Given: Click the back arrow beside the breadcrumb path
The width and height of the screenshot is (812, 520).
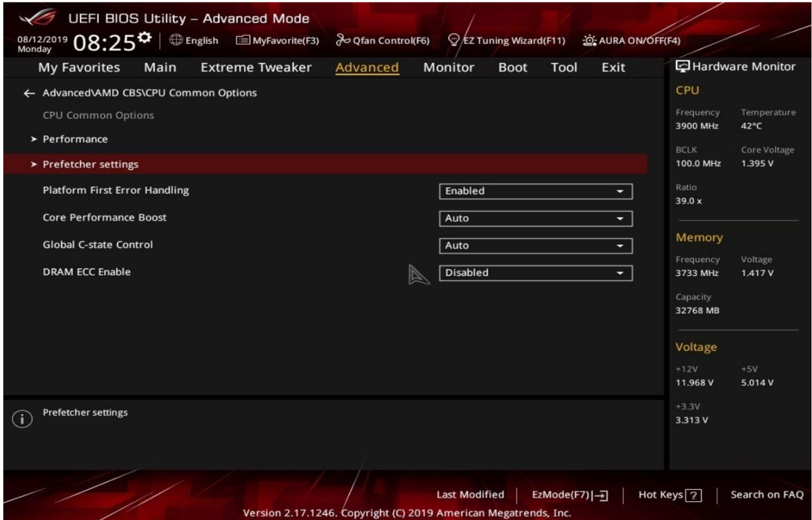Looking at the screenshot, I should pyautogui.click(x=29, y=93).
